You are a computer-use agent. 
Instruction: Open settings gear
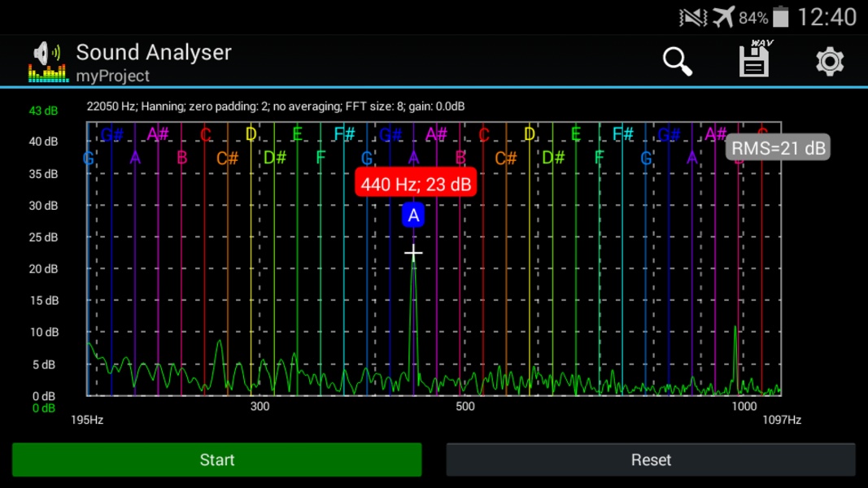click(x=829, y=61)
